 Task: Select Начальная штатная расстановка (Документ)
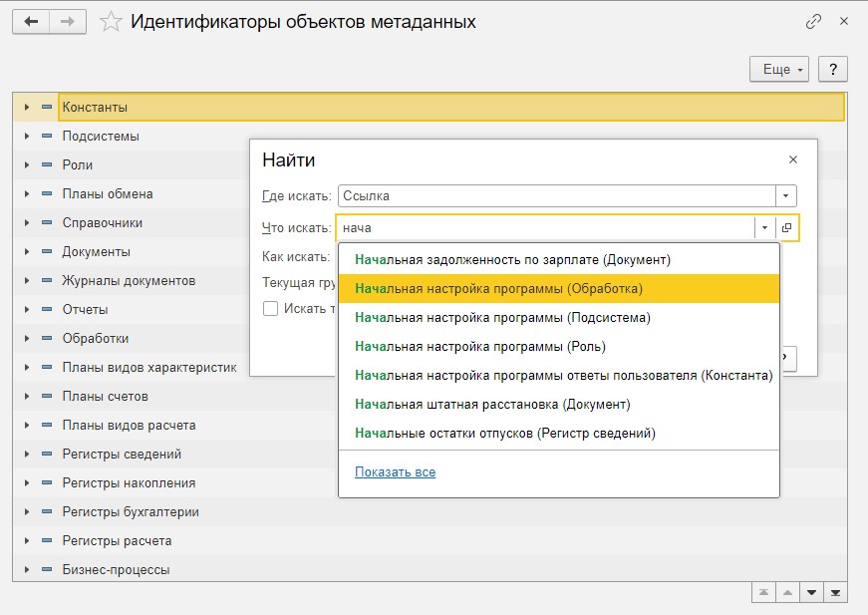pos(558,404)
